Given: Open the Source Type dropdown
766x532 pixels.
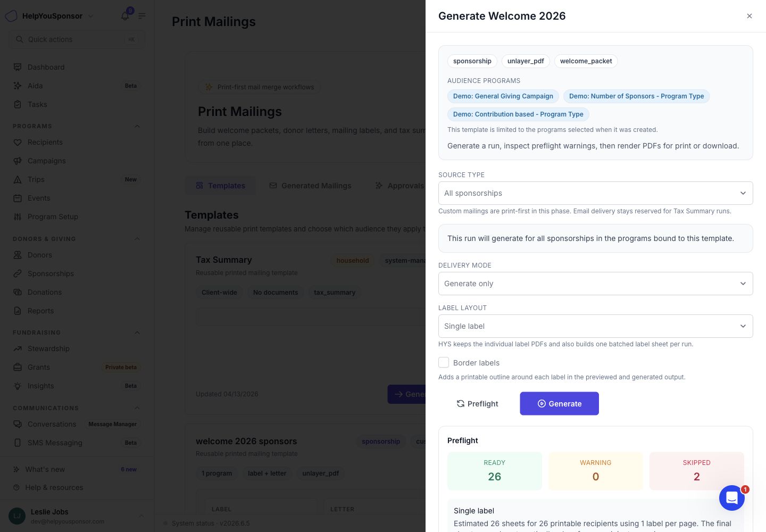Looking at the screenshot, I should pos(596,193).
